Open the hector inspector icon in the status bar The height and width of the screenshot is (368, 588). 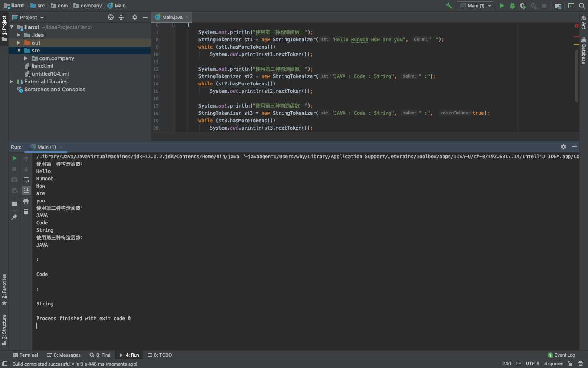tap(581, 364)
